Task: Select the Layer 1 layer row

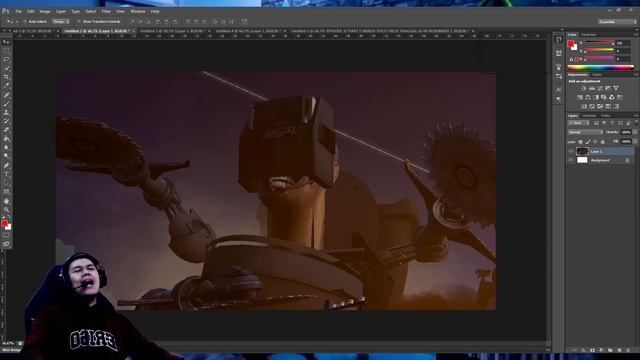Action: [601, 151]
